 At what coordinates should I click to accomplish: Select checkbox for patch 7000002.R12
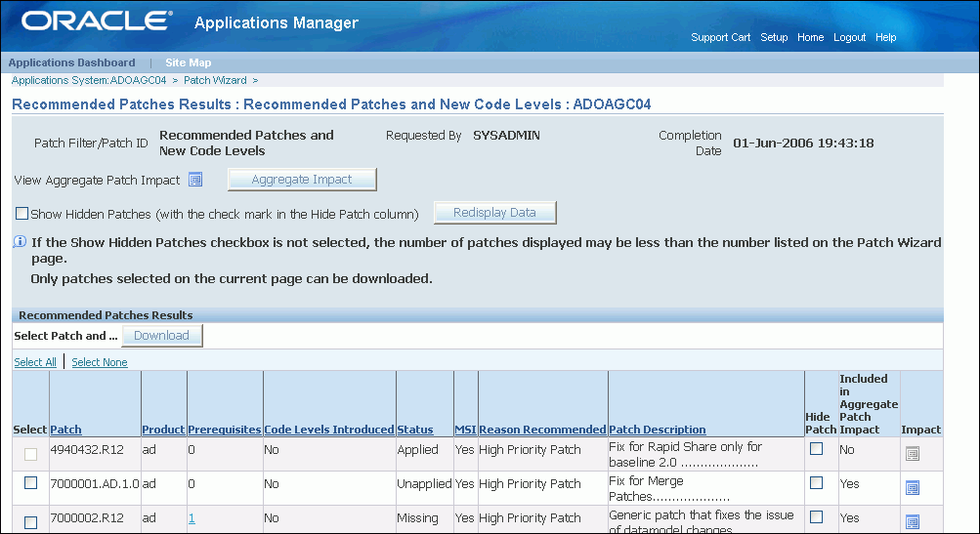pyautogui.click(x=30, y=522)
